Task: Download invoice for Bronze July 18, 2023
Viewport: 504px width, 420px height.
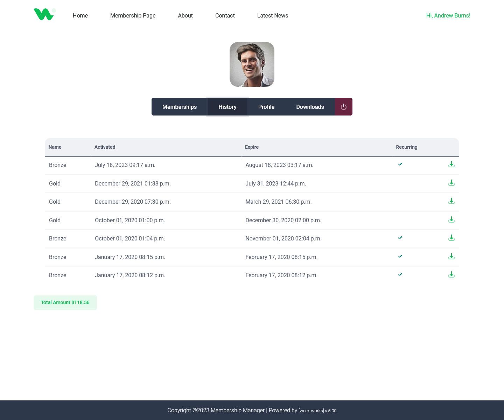Action: click(x=451, y=164)
